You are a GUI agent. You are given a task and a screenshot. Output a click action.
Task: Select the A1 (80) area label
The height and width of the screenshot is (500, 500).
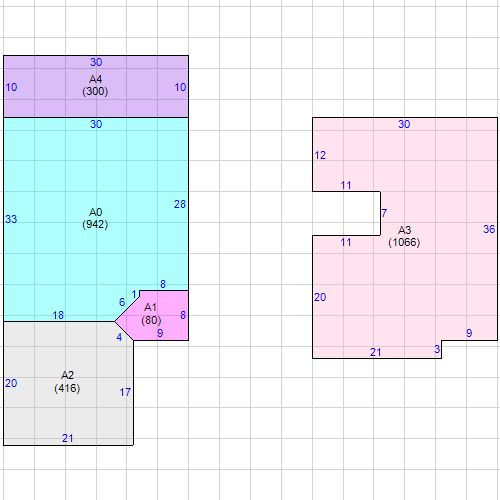[151, 314]
